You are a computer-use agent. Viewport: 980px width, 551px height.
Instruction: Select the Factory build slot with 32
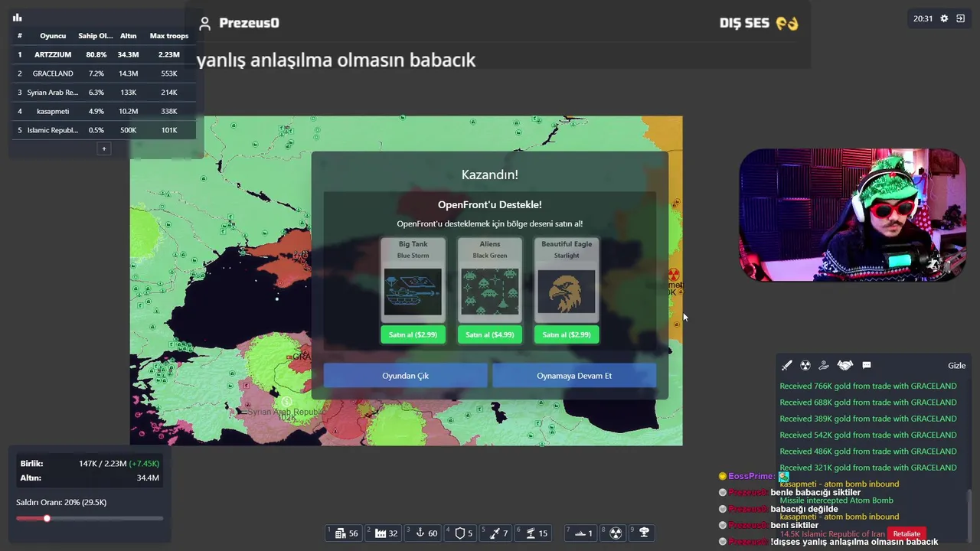click(386, 533)
